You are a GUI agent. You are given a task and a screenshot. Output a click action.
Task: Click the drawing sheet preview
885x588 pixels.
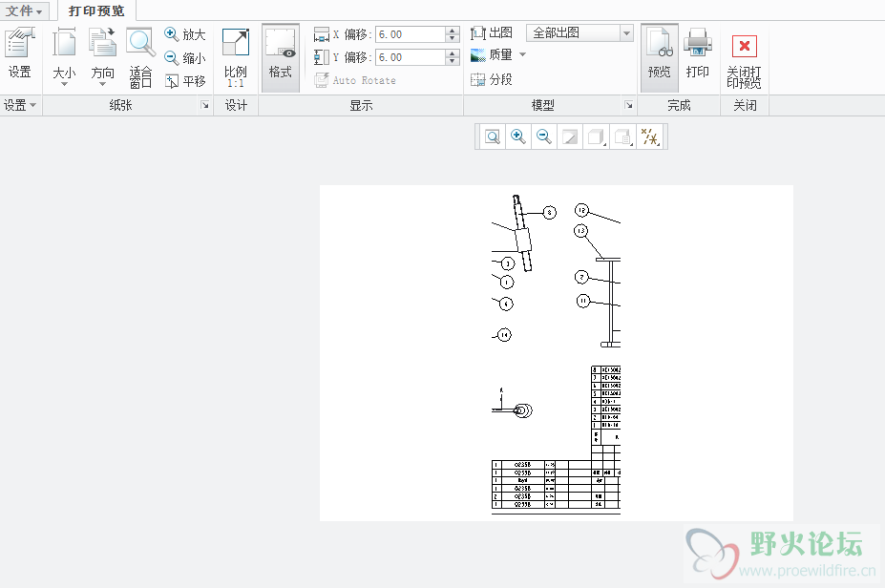(557, 353)
